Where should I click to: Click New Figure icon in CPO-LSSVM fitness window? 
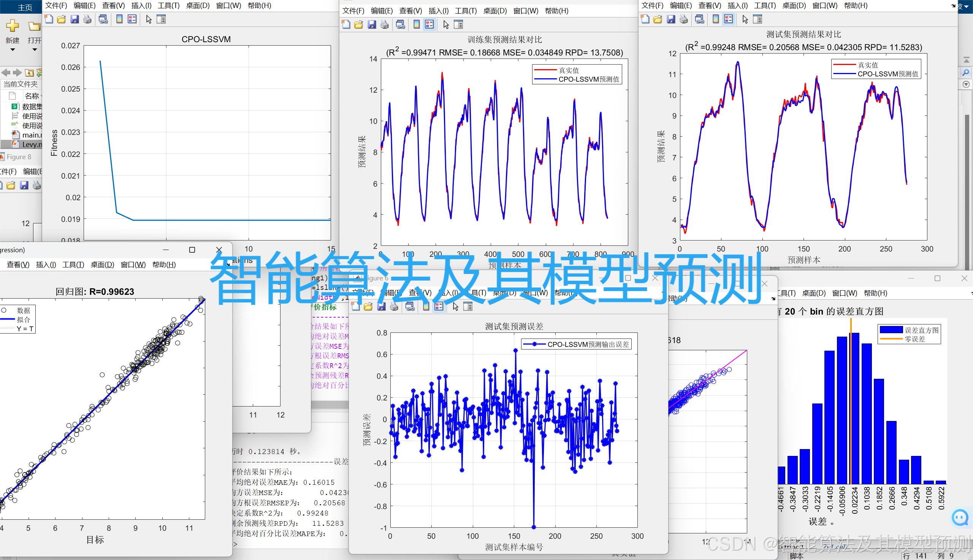pyautogui.click(x=49, y=19)
